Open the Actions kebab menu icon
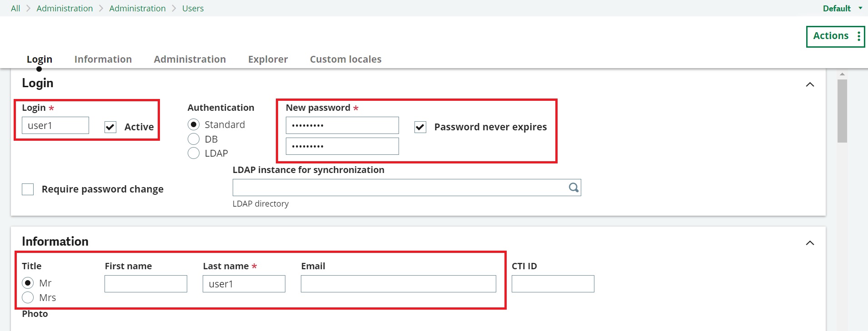This screenshot has width=868, height=331. click(859, 35)
